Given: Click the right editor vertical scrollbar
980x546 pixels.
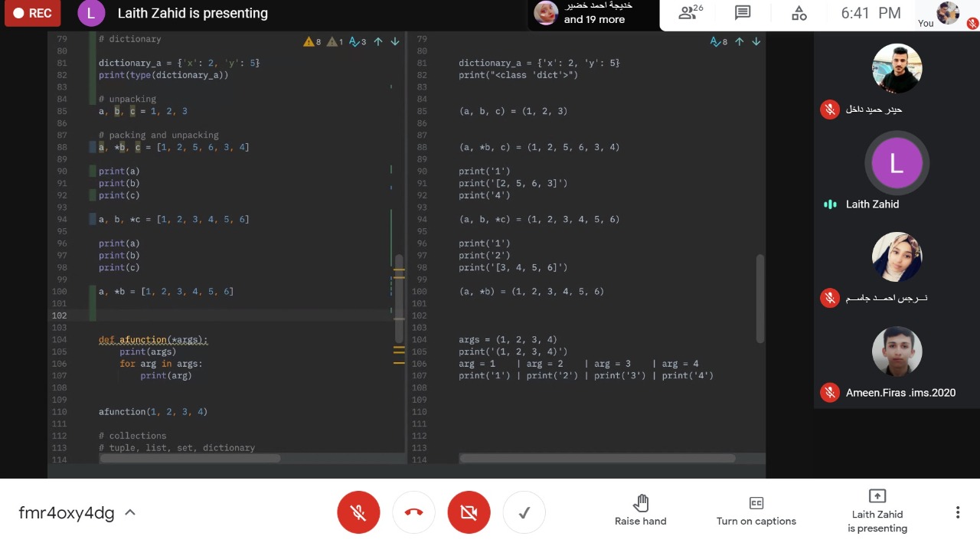Looking at the screenshot, I should pos(759,299).
